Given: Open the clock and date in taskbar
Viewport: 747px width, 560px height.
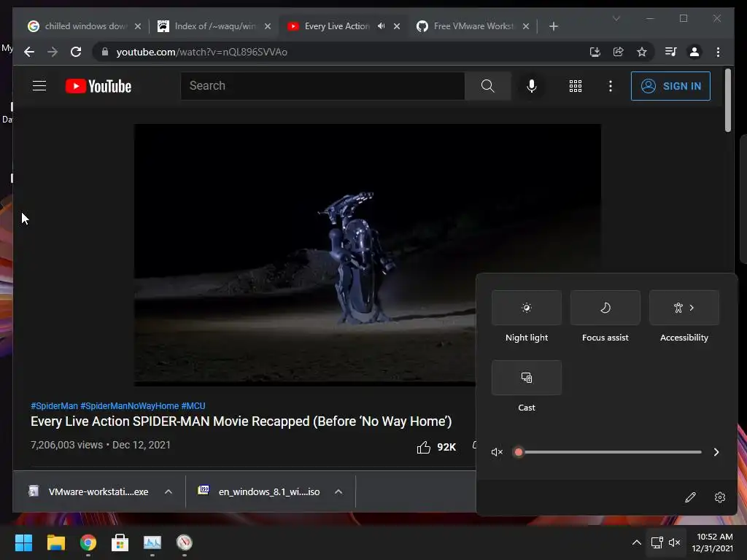Looking at the screenshot, I should click(712, 542).
